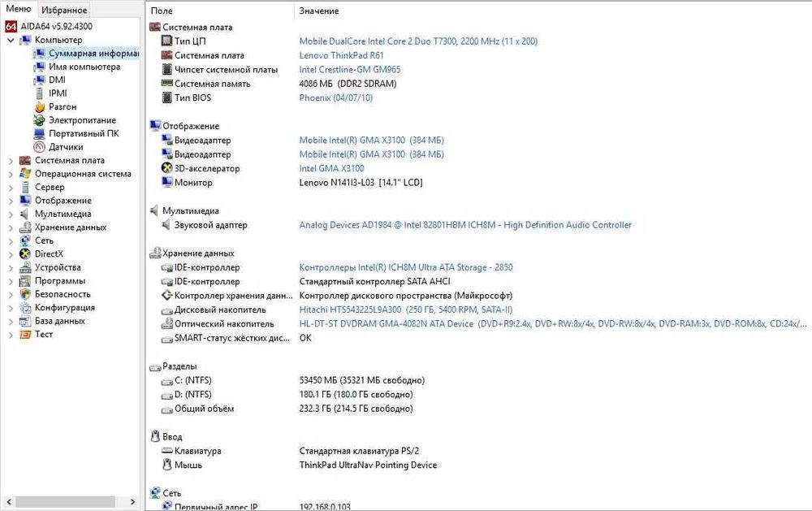Screen dimensions: 812x511
Task: Click the Звуковой адаптер speaker icon
Action: [166, 224]
